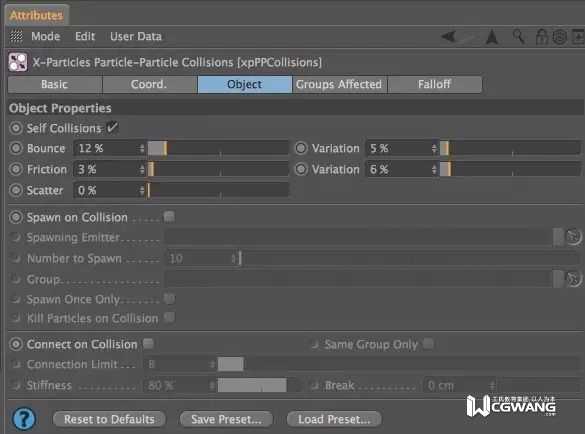
Task: Click the Bounce Variation keyframe circle
Action: (301, 148)
